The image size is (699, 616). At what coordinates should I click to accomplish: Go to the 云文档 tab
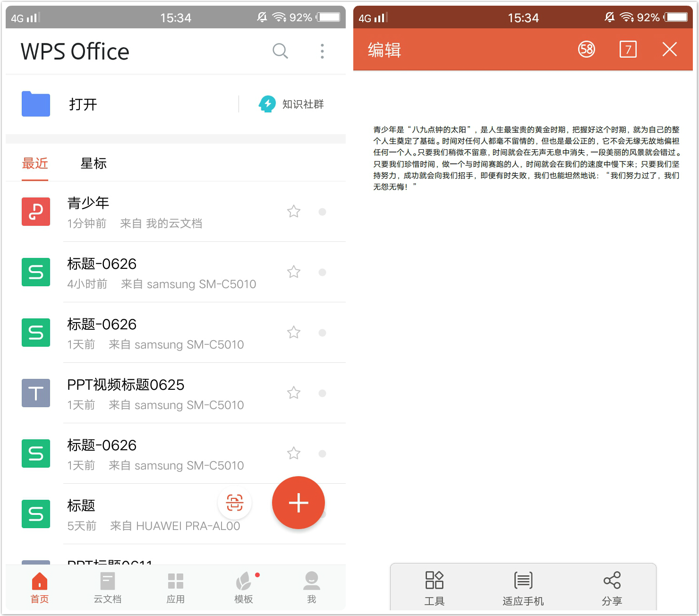[108, 588]
